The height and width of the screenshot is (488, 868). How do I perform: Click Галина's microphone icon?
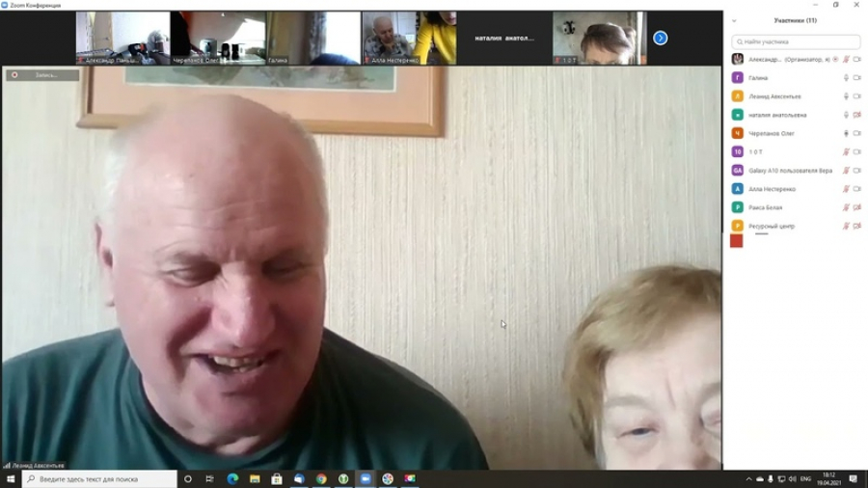point(846,78)
